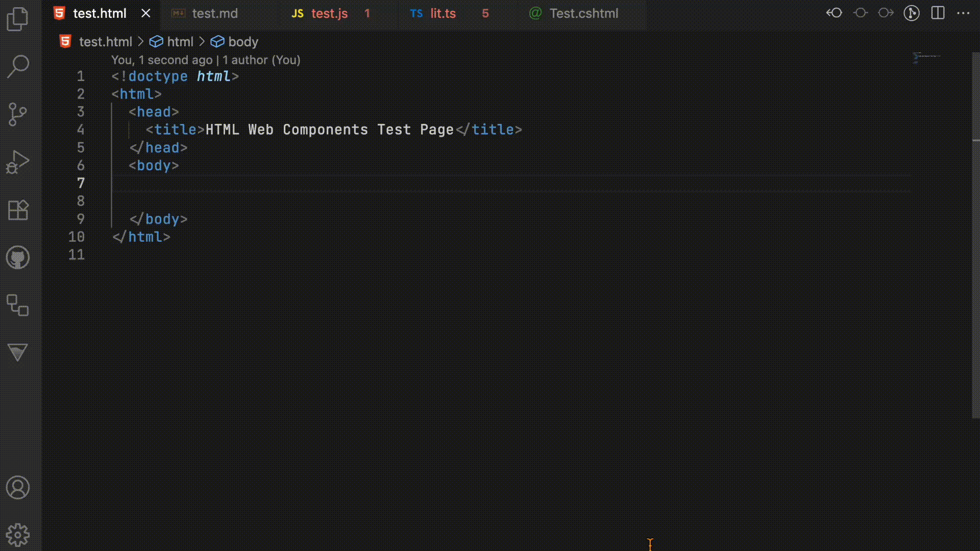Open the Manage gear icon
This screenshot has width=980, height=551.
pyautogui.click(x=18, y=535)
